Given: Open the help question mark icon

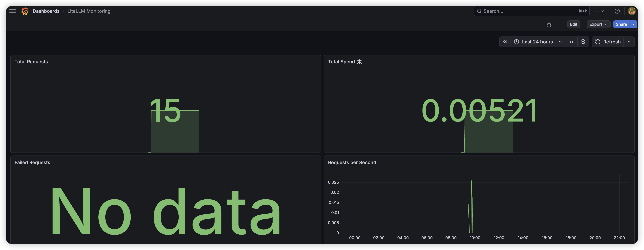Looking at the screenshot, I should point(617,11).
